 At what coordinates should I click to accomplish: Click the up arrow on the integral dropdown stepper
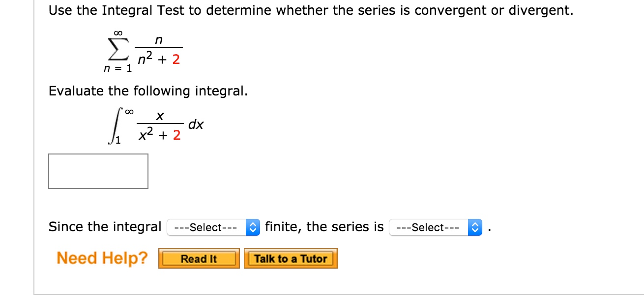click(x=254, y=225)
